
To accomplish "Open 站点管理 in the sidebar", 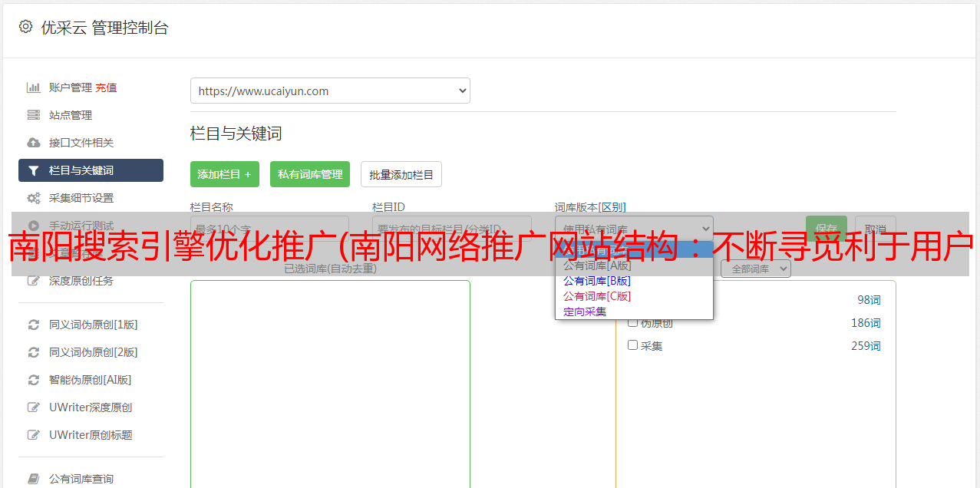I will point(71,115).
